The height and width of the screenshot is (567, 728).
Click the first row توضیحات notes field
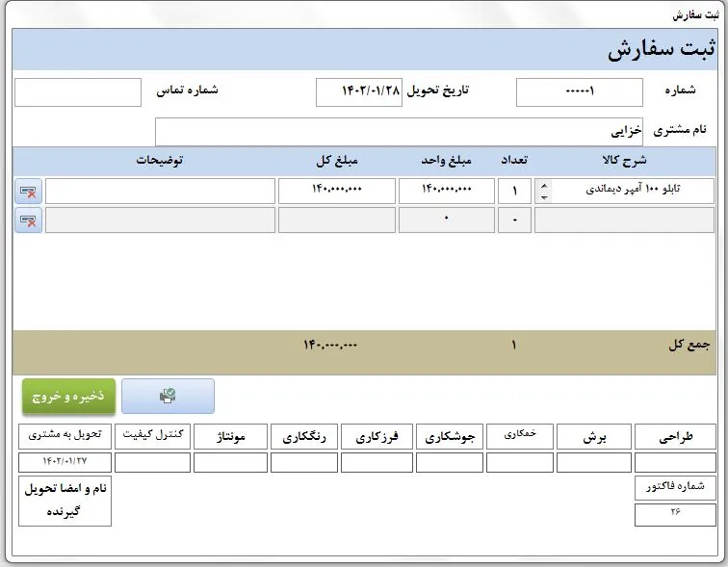160,192
